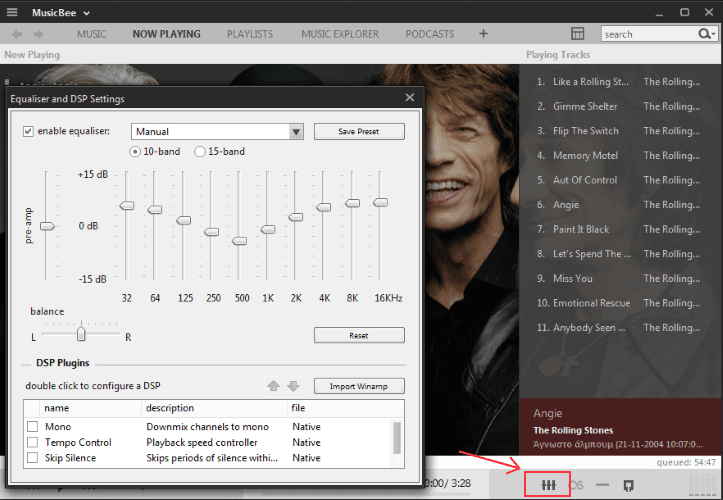Click the balance slider handle
Image resolution: width=723 pixels, height=500 pixels.
click(81, 334)
